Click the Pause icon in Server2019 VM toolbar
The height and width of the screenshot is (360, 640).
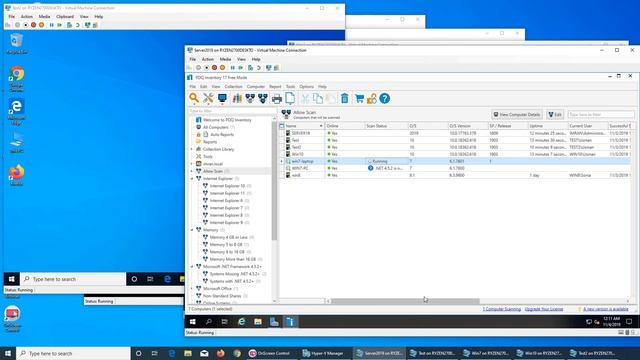232,68
